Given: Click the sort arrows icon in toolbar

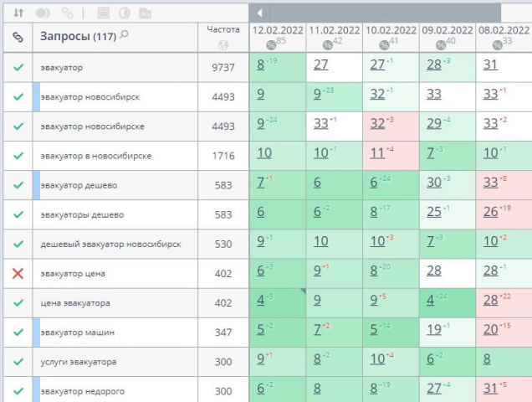Looking at the screenshot, I should coord(18,13).
